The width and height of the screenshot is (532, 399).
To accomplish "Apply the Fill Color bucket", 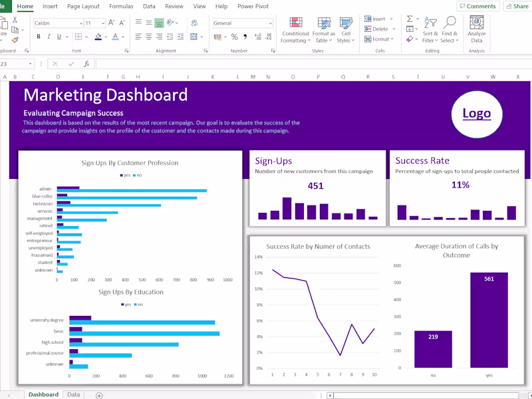I will click(x=98, y=37).
